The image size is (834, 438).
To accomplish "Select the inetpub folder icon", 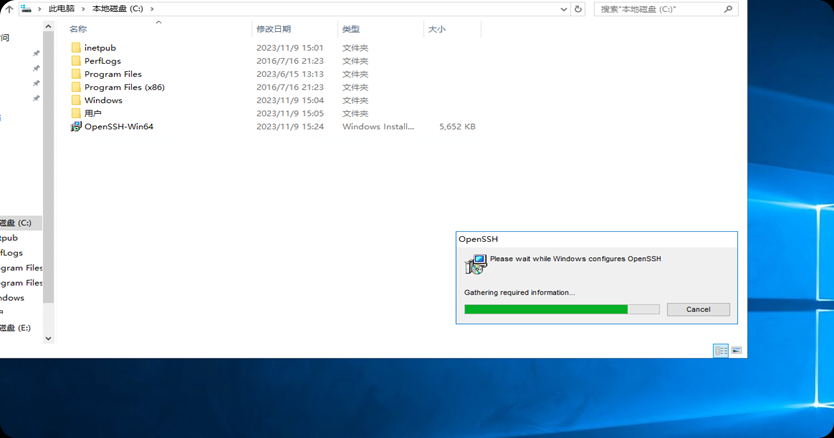I will (76, 48).
